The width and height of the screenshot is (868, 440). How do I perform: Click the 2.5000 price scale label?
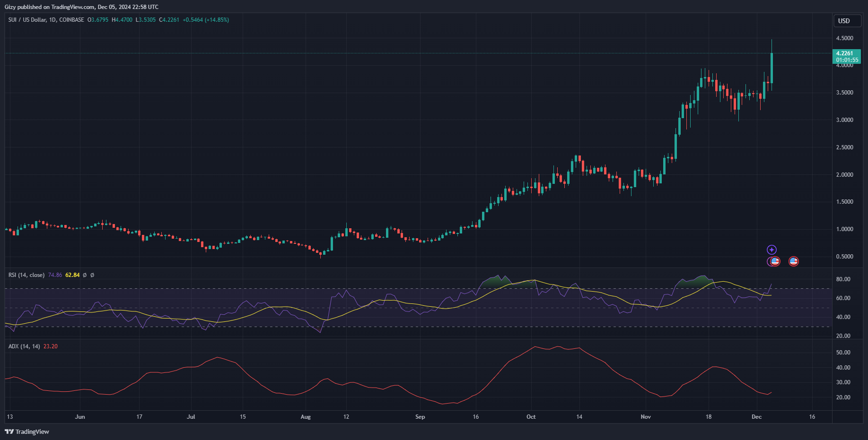[x=844, y=147]
